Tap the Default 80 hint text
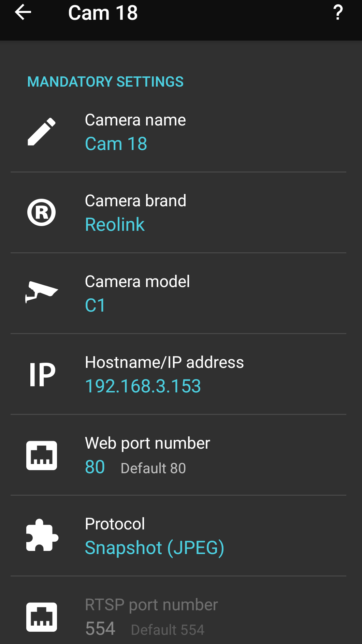Viewport: 362px width, 644px height. click(153, 468)
